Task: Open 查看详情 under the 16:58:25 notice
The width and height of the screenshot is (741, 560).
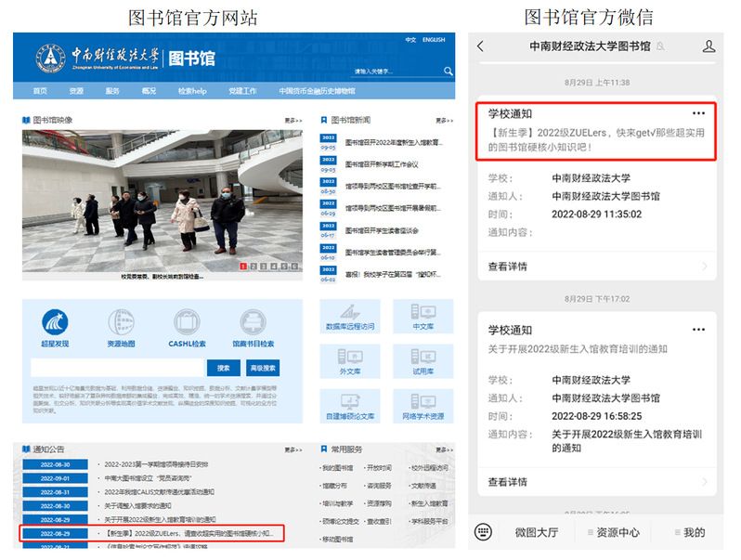Action: (597, 482)
